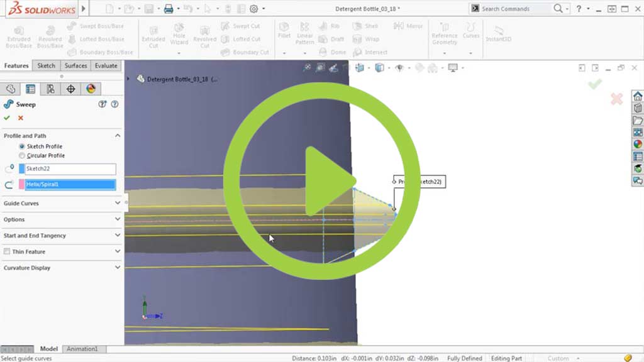Open the Options gear icon
Viewport: 644px width, 362px height.
pos(253,9)
